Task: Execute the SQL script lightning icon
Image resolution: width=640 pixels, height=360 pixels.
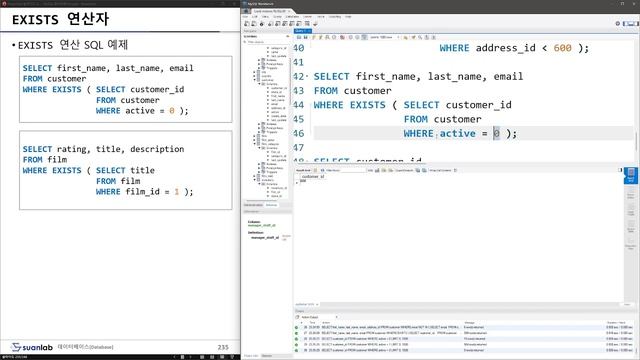Action: tap(313, 37)
